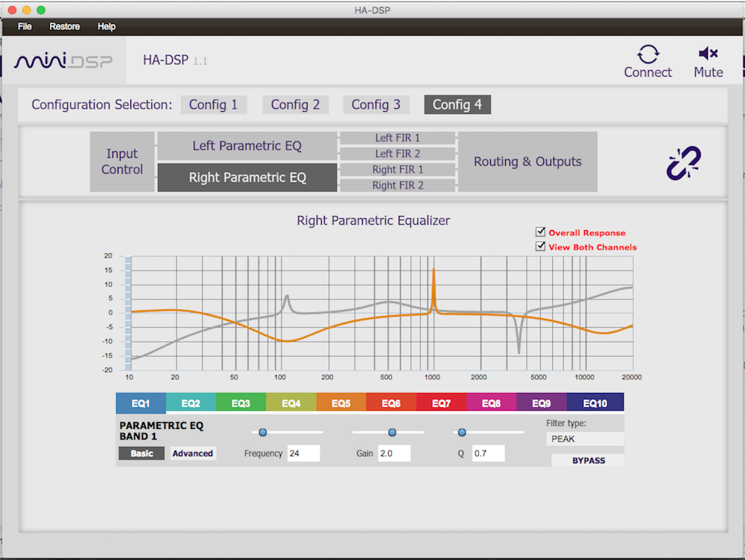This screenshot has width=745, height=560.
Task: Select the EQ2 band tab
Action: pos(191,404)
